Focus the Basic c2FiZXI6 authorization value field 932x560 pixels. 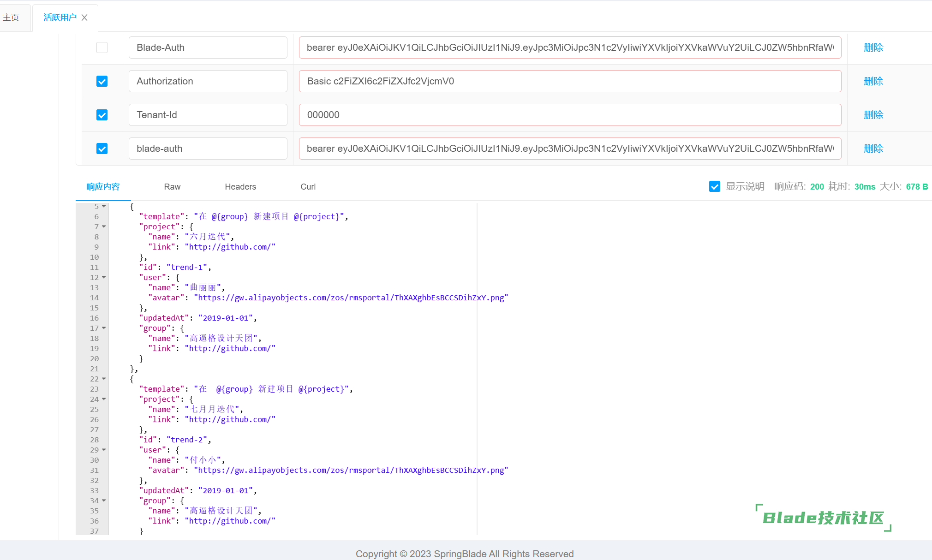[x=570, y=81]
